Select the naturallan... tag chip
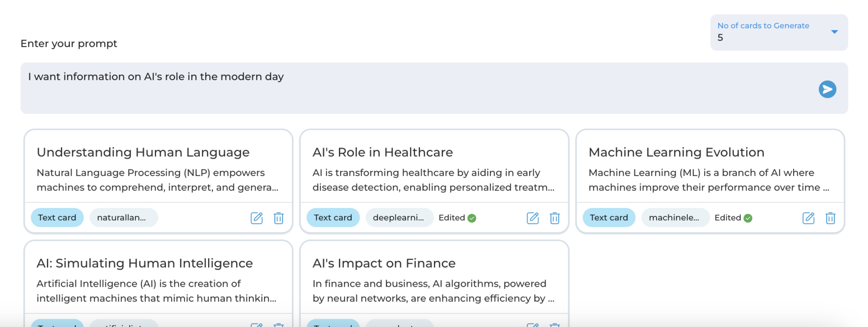 click(122, 218)
